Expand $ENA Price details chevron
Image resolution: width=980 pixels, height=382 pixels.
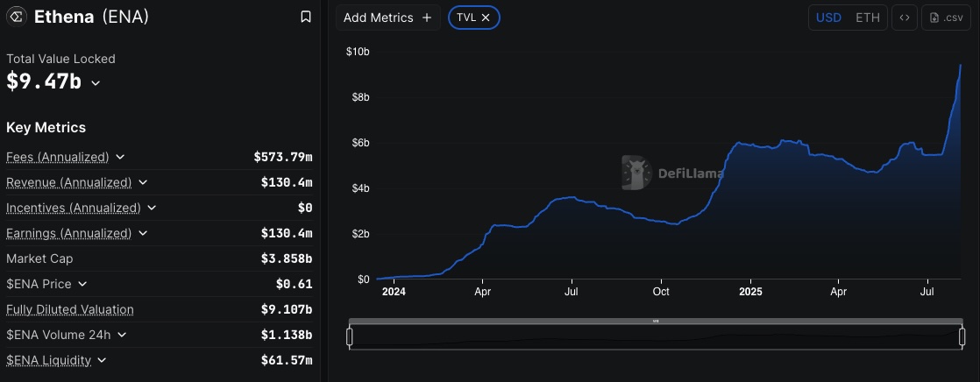pyautogui.click(x=82, y=284)
